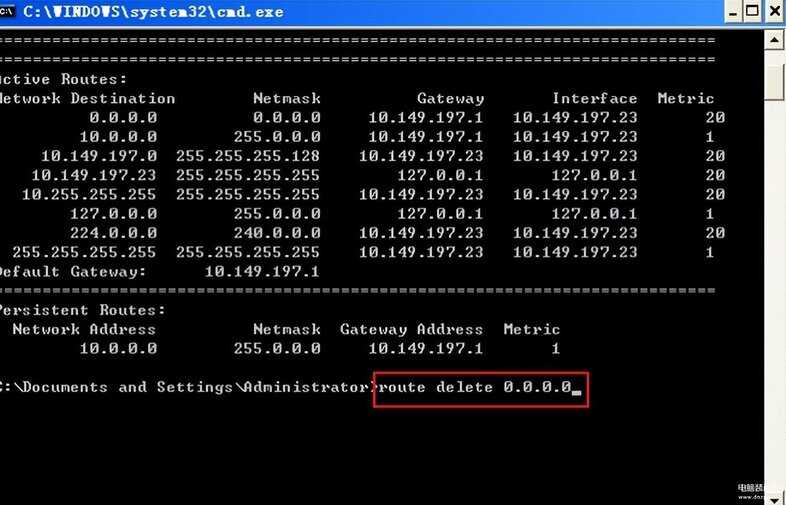Select gateway 127.0.0.1 in the 10.149.197.23 row
This screenshot has height=505, width=786.
[x=441, y=175]
